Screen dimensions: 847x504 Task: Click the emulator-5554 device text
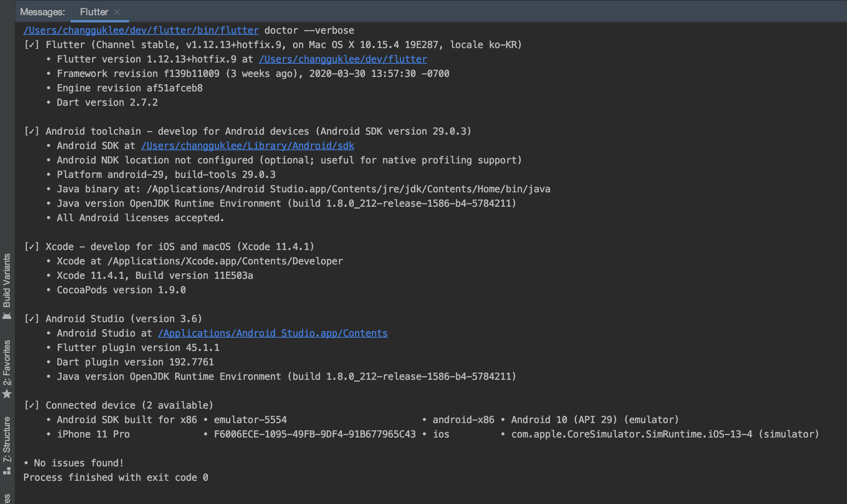click(250, 420)
